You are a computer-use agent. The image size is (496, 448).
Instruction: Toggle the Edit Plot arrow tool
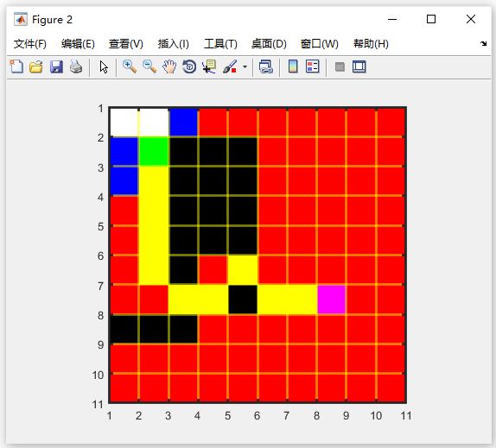point(104,67)
